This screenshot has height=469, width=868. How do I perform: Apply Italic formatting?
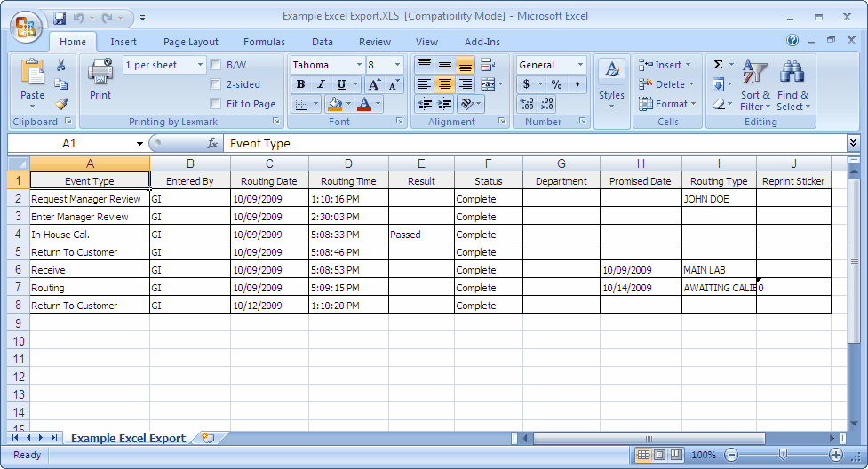click(317, 84)
